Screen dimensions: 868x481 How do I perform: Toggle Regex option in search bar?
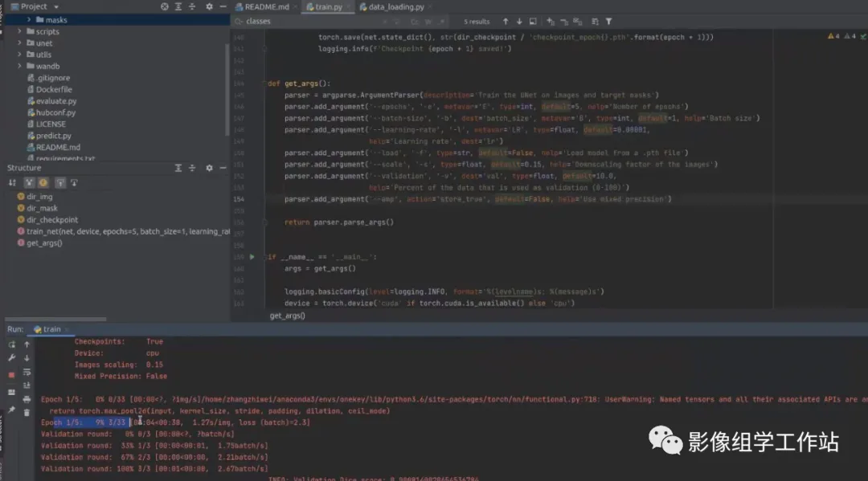[442, 22]
